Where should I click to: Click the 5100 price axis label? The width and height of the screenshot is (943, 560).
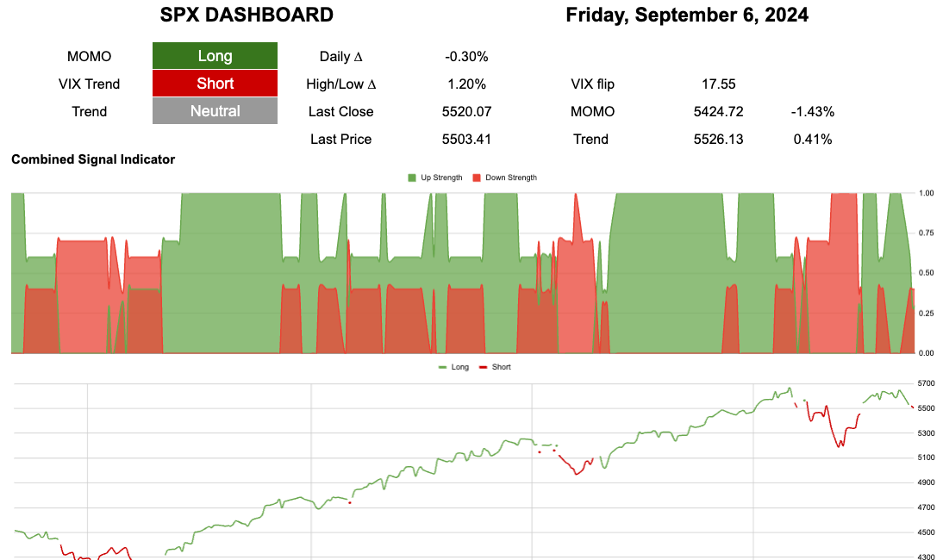(926, 457)
